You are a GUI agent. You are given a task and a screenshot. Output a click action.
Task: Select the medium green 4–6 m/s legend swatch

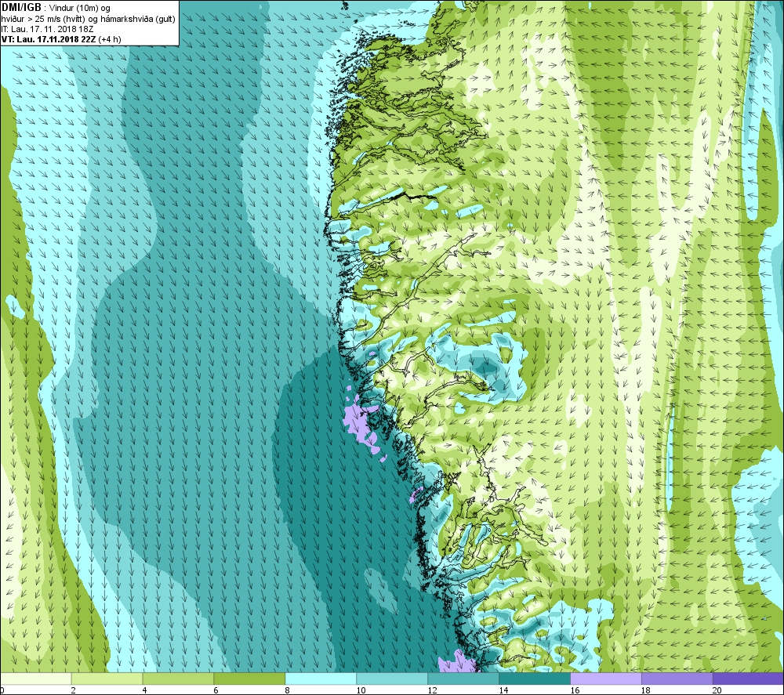tap(178, 679)
